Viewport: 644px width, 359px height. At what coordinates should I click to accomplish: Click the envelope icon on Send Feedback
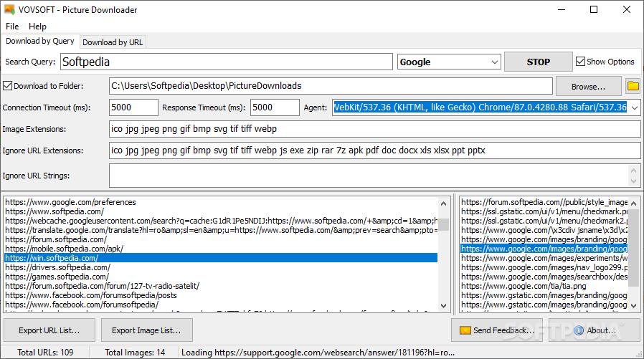pos(465,330)
